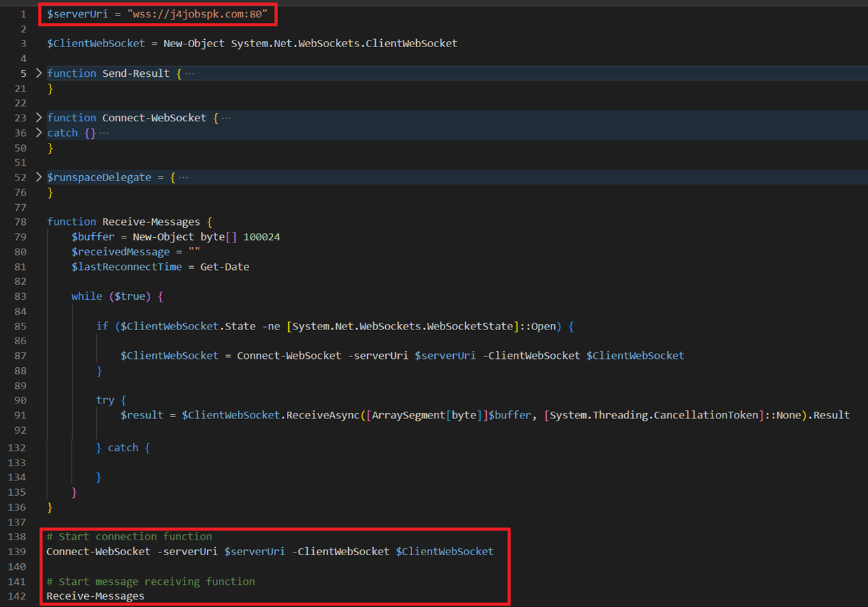Click Get-Date on the $lastReconnectTime line
Image resolution: width=868 pixels, height=607 pixels.
tap(224, 267)
